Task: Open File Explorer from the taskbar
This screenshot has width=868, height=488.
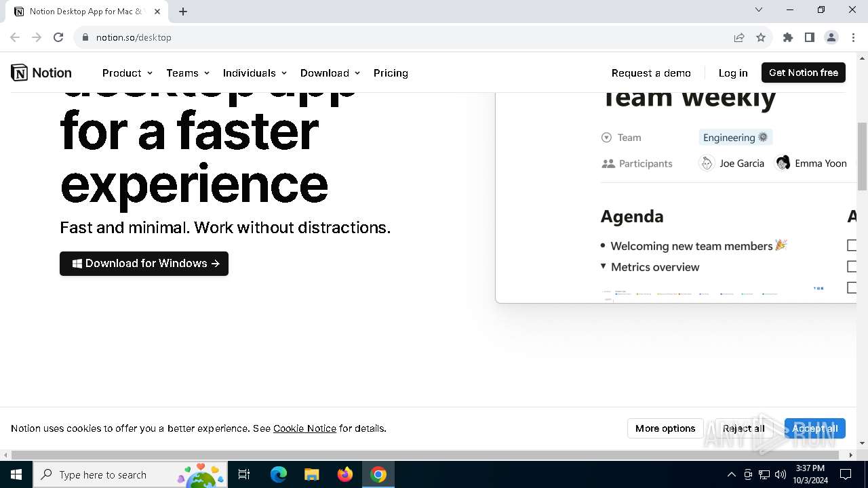Action: click(x=312, y=474)
